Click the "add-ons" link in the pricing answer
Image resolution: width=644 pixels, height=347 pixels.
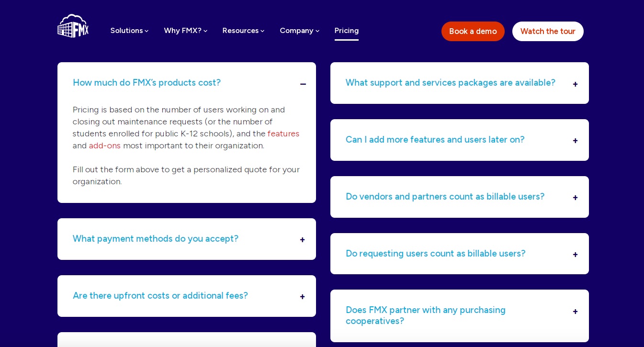tap(105, 146)
